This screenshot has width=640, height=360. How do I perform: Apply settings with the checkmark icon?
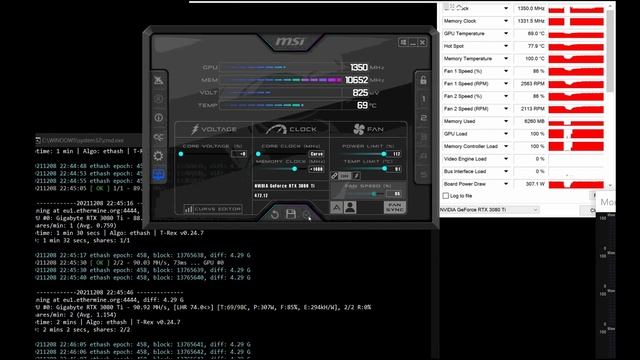click(x=307, y=214)
